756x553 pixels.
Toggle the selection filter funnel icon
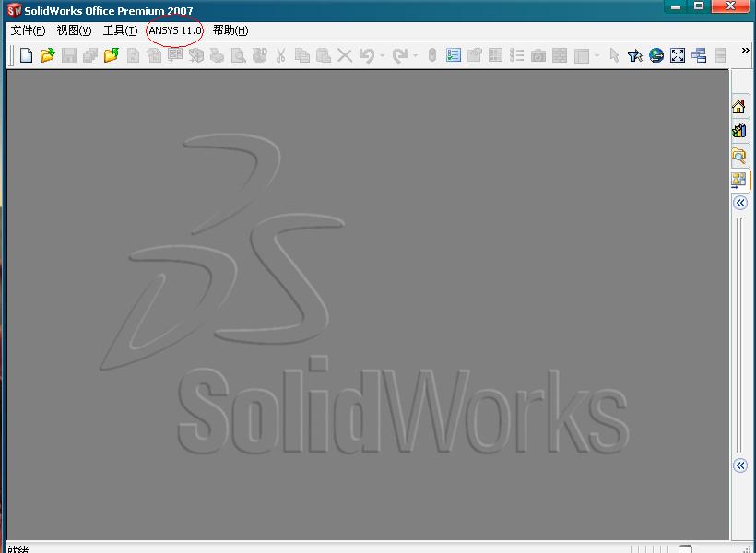(x=635, y=55)
